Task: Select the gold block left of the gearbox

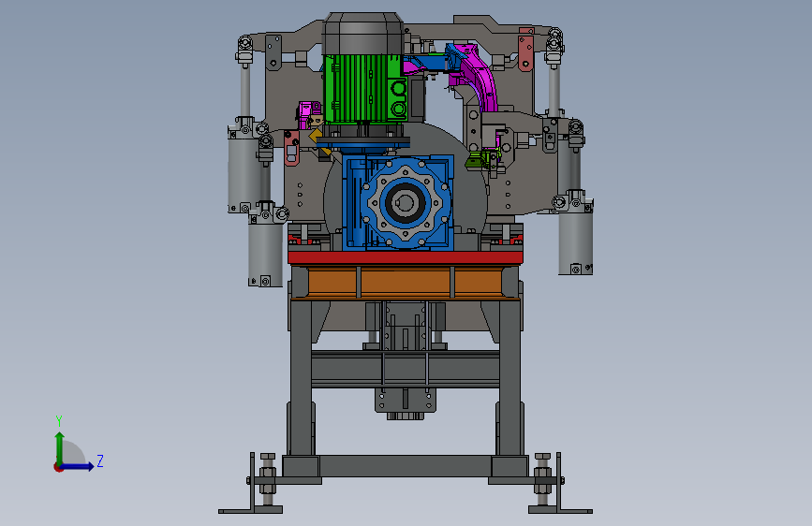Action: point(315,136)
